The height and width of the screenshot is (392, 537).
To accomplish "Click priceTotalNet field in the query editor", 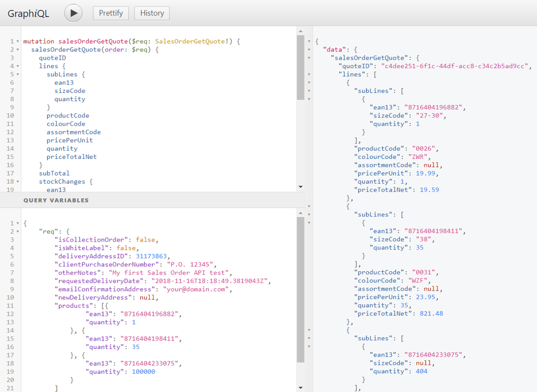I will pyautogui.click(x=71, y=157).
